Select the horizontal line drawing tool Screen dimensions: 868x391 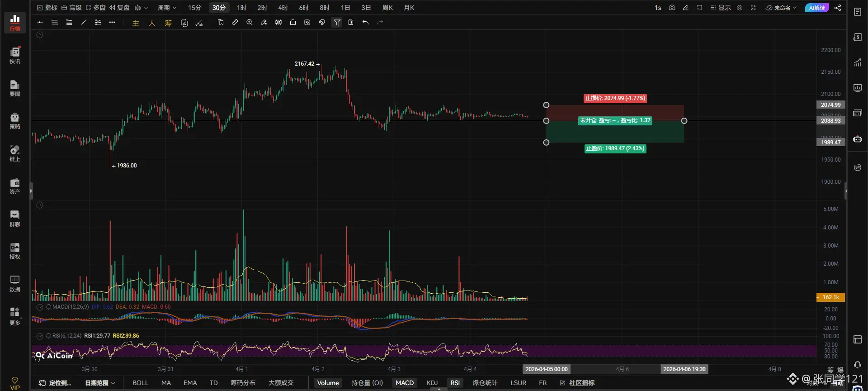coord(40,22)
